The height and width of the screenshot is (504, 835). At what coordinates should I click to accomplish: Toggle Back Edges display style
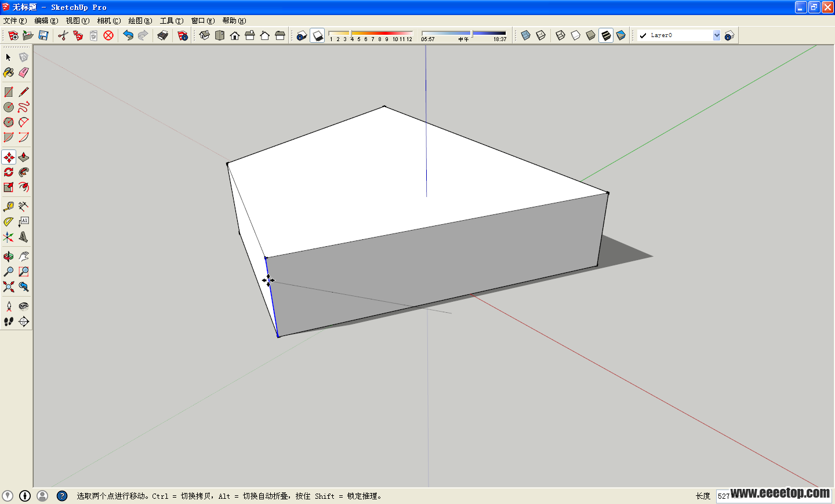tap(541, 35)
